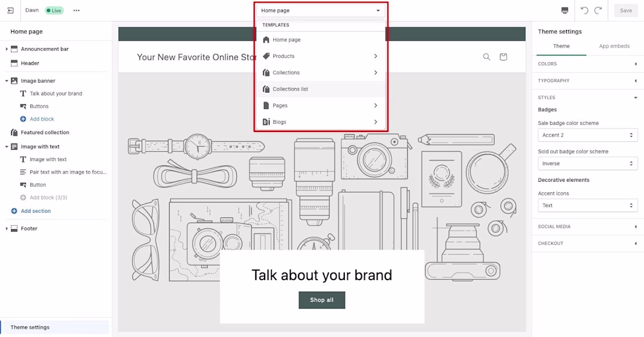The height and width of the screenshot is (337, 644).
Task: Click the desktop preview device icon
Action: (x=565, y=11)
